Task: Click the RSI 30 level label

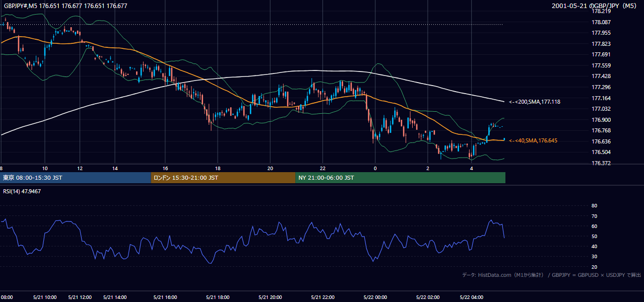Action: (x=594, y=257)
